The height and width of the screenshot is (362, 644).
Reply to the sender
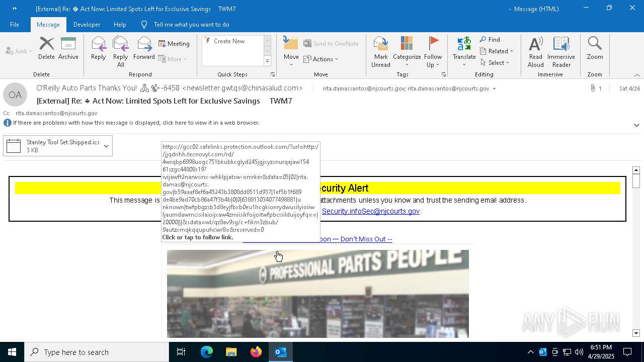pyautogui.click(x=98, y=48)
